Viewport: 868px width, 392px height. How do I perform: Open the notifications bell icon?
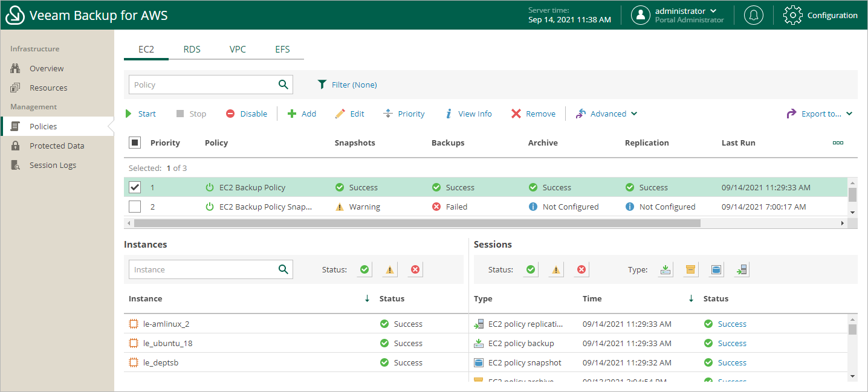coord(753,15)
